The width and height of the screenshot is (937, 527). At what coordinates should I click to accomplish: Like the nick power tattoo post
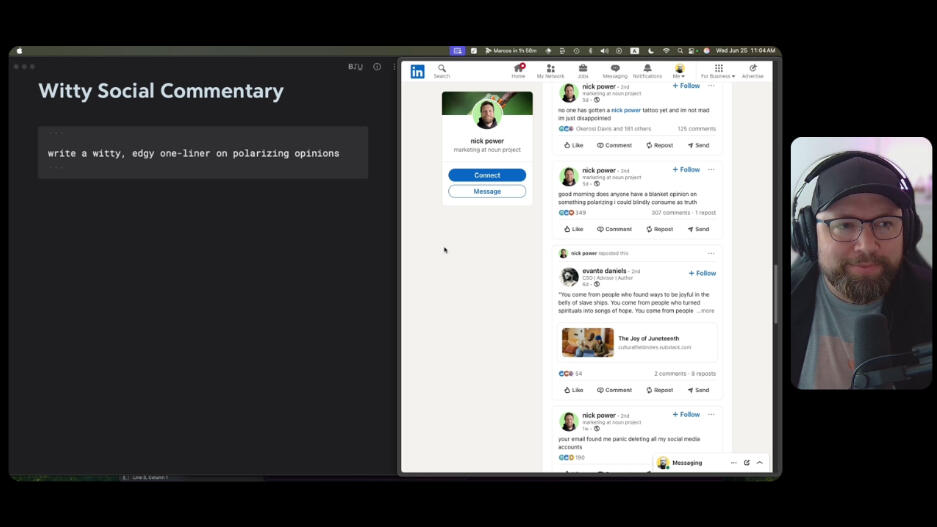[573, 145]
